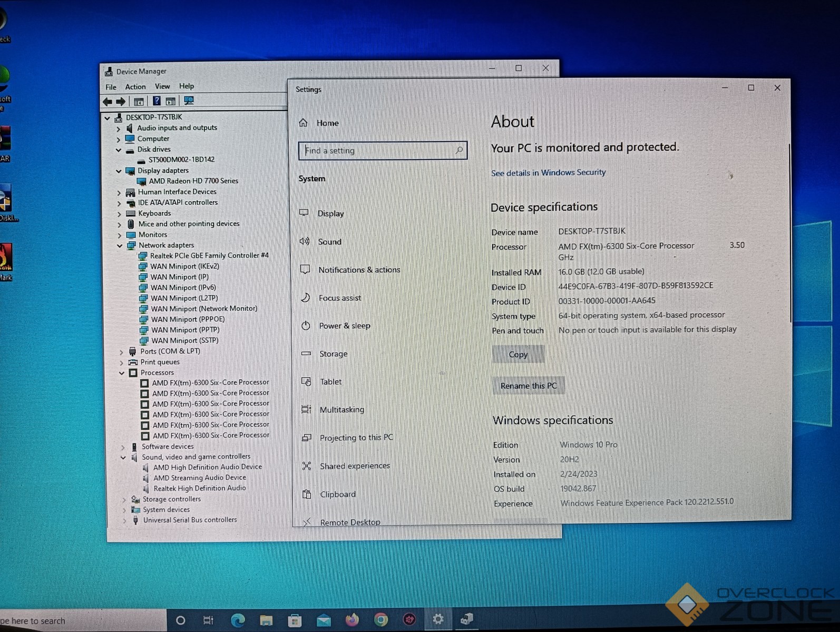Select WAN Miniport (SSTP) device
Viewport: 840px width, 632px height.
[x=185, y=341]
